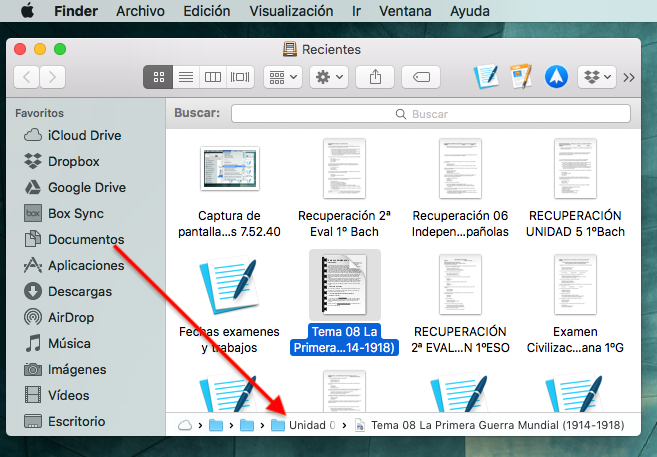
Task: Select iCloud Drive in the sidebar
Action: (85, 135)
